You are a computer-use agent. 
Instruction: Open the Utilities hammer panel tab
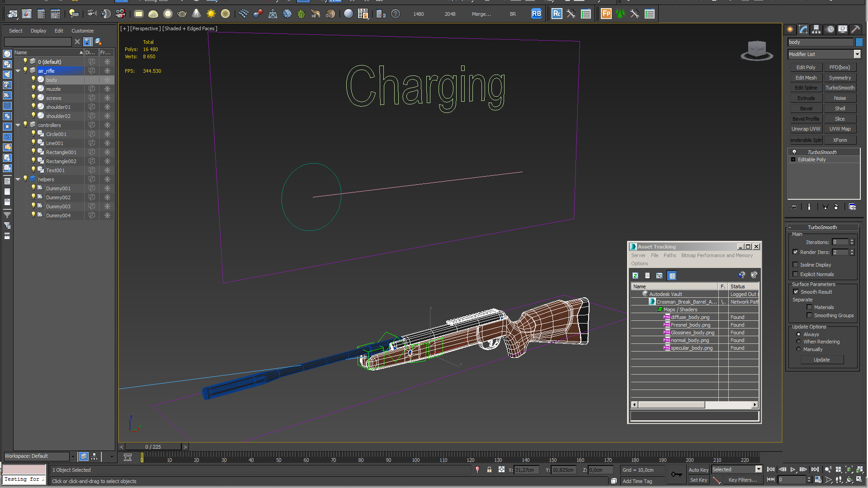tap(856, 29)
